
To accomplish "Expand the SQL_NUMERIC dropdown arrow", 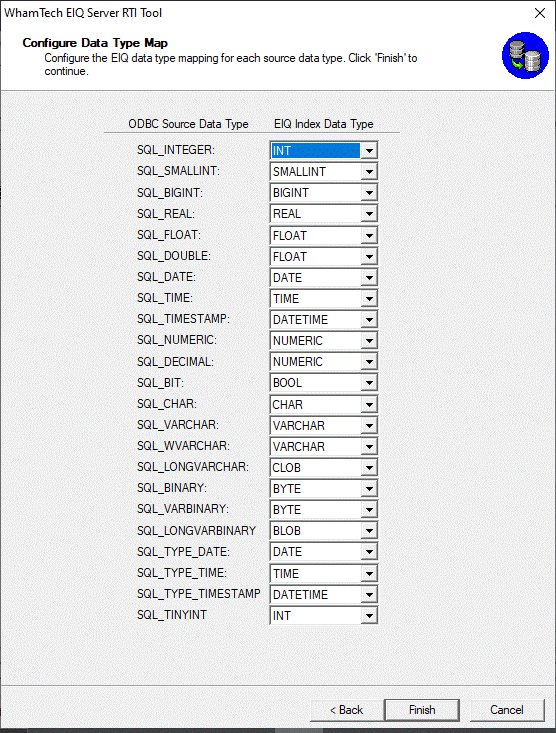I will [369, 341].
